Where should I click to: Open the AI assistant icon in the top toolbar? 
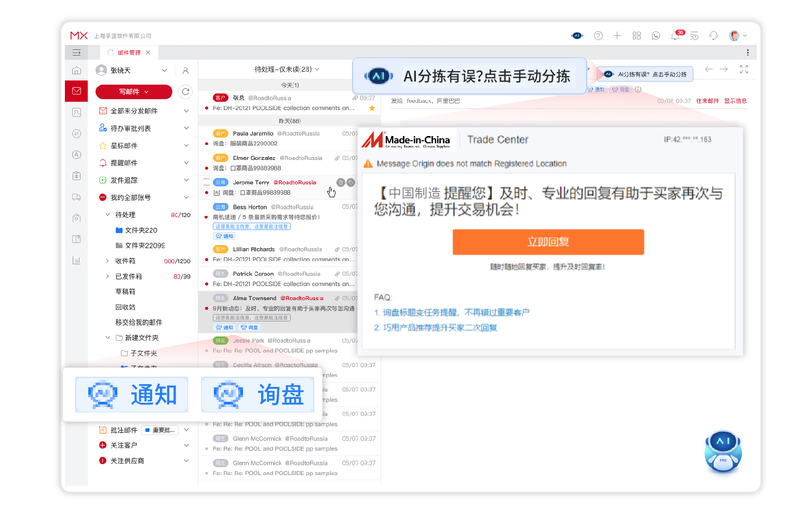click(577, 35)
